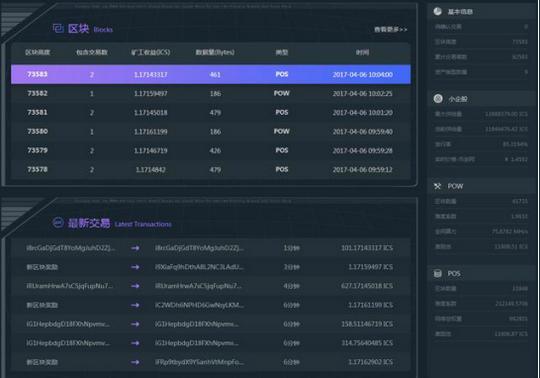
Task: Click the 时间 column header
Action: [x=362, y=52]
